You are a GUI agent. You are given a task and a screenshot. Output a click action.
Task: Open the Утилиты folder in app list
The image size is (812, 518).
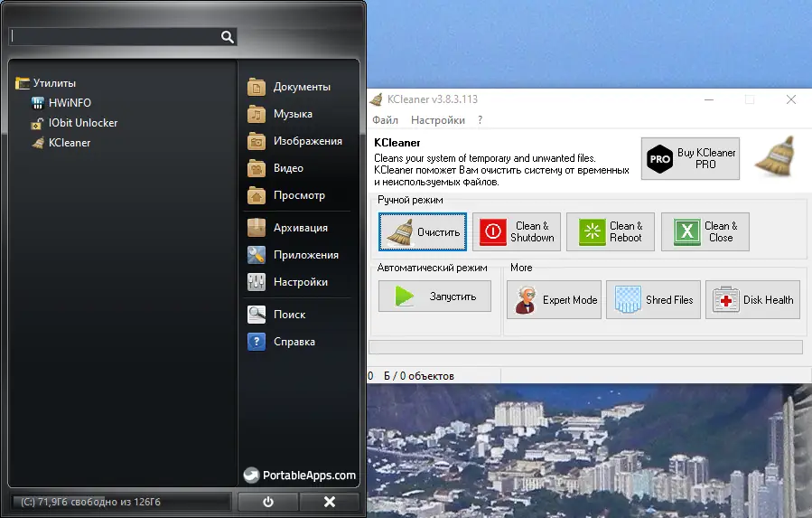point(45,83)
